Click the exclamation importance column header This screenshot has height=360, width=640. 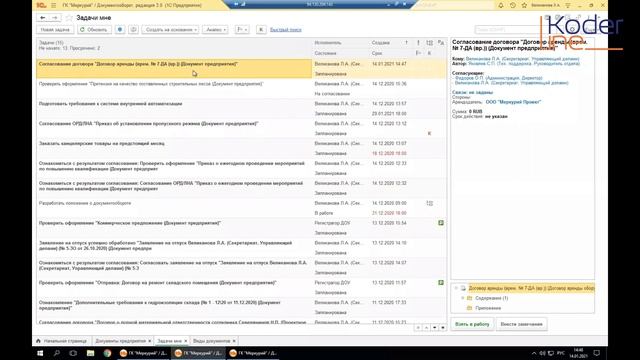coord(418,42)
